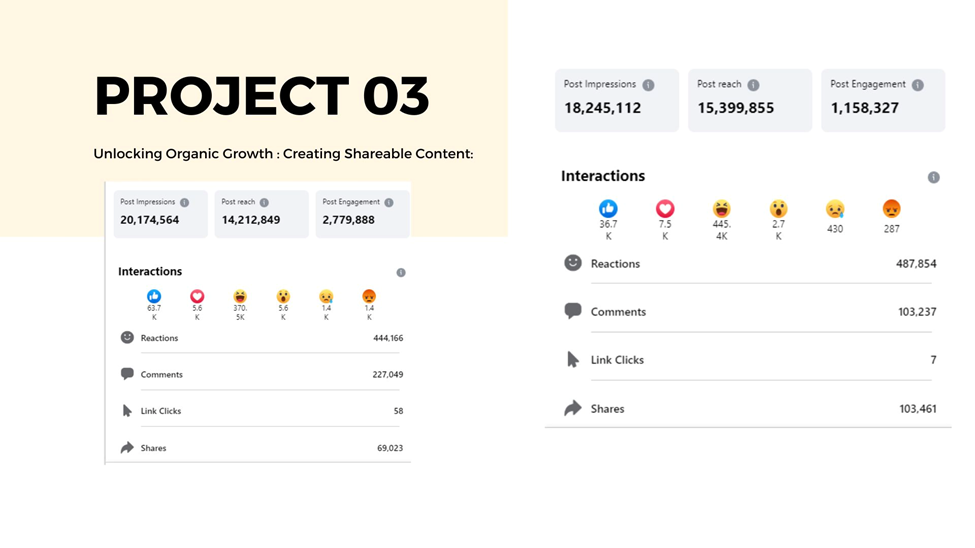
Task: Click the PROJECT 03 title text
Action: (262, 97)
